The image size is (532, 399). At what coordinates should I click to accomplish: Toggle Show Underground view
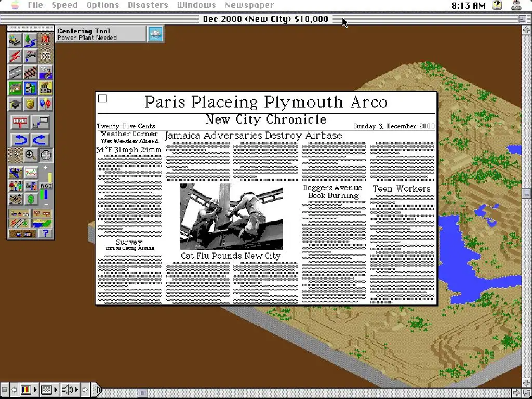tap(22, 233)
